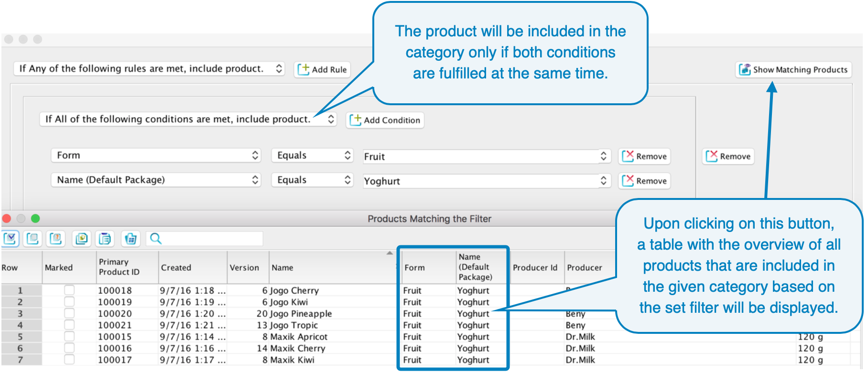Click the Yoghurt value text field
Screen dimensions: 868x374
click(x=480, y=180)
